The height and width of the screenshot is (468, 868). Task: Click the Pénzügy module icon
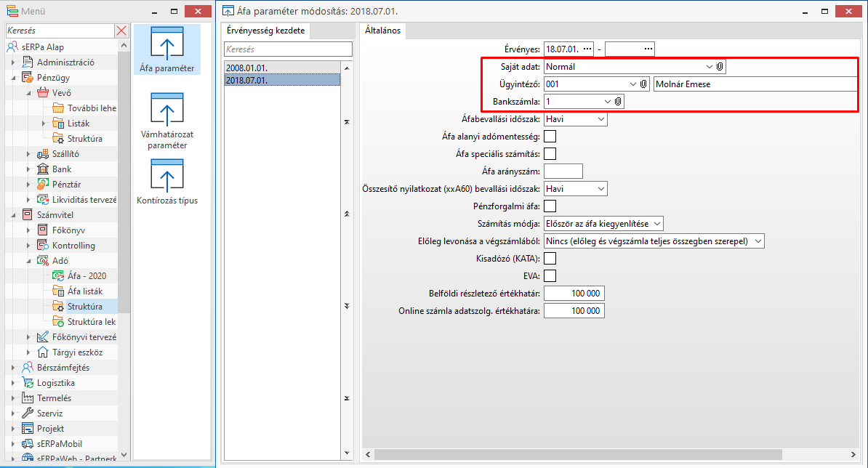[x=28, y=78]
